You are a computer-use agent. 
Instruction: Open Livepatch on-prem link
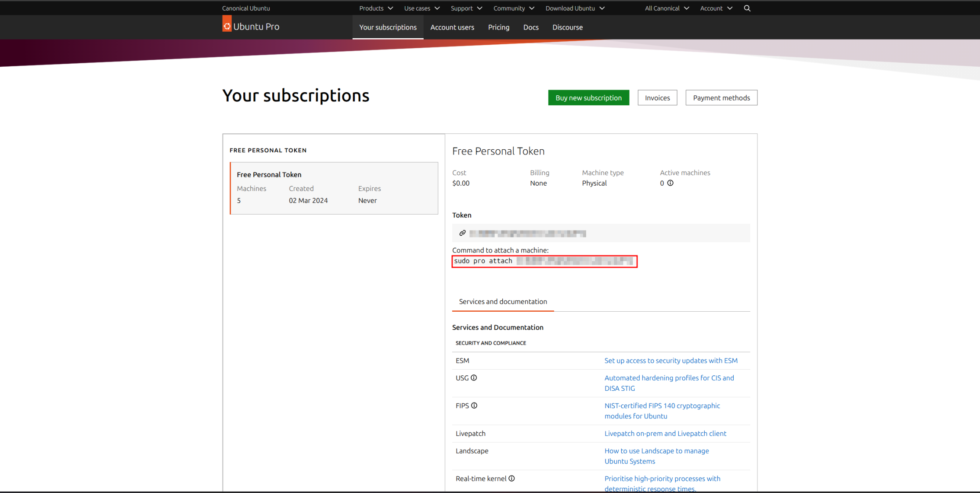(x=665, y=433)
